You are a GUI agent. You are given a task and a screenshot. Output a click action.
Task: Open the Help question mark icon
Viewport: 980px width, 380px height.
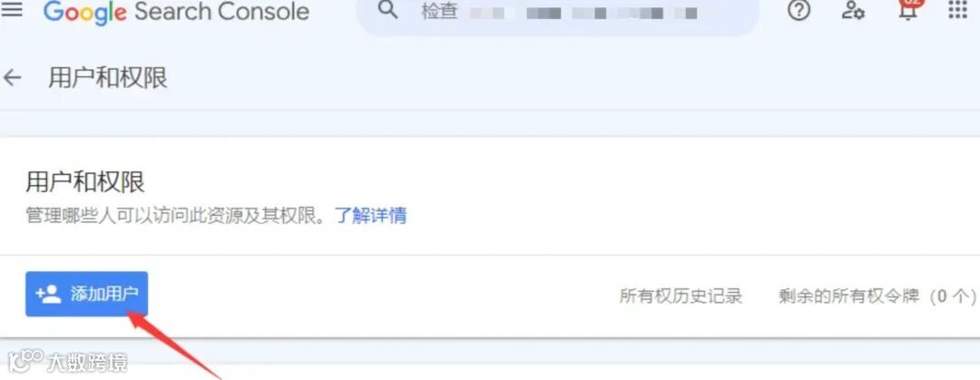pos(799,10)
